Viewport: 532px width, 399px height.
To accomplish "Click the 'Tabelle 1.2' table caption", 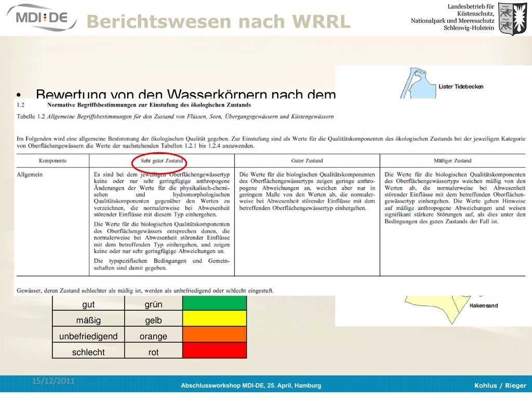I will 175,117.
